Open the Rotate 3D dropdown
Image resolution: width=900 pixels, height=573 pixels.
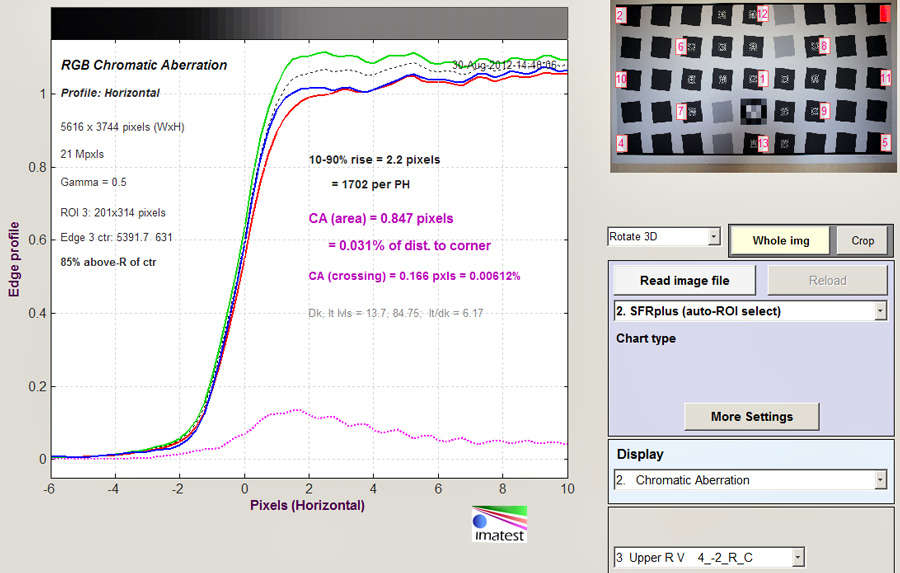[x=664, y=238]
